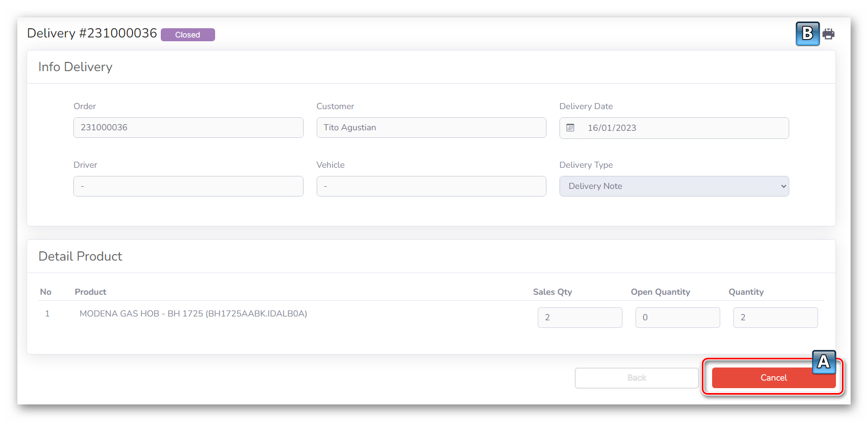Focus the Order number field

coord(188,128)
